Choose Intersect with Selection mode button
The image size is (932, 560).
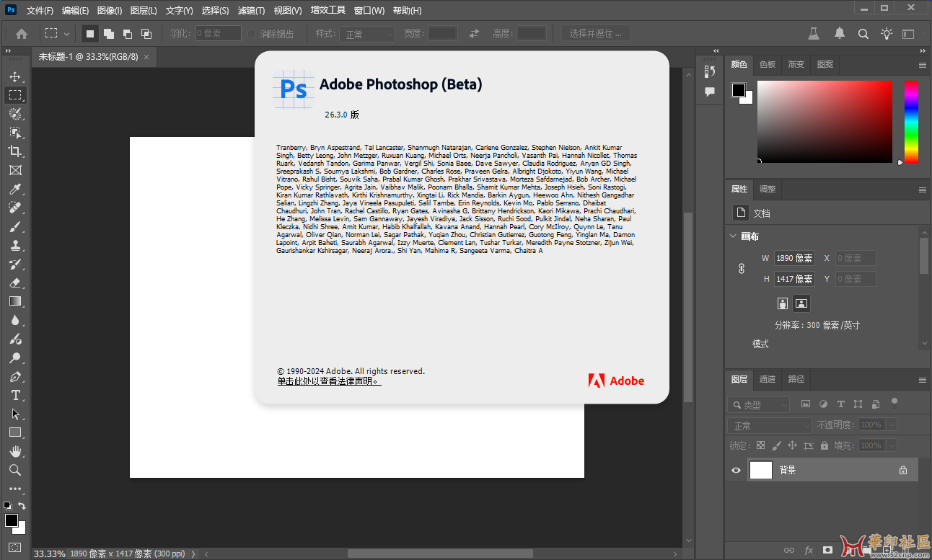click(x=146, y=33)
